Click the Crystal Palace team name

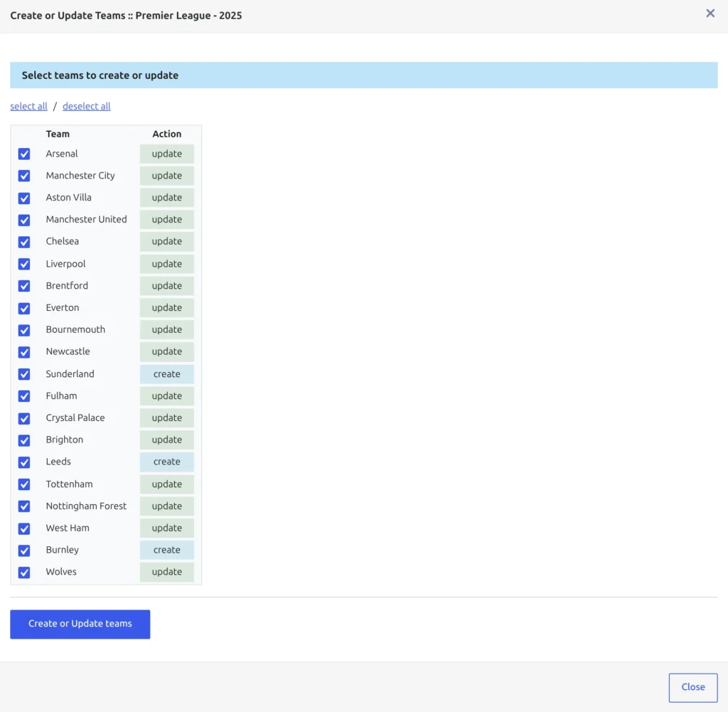click(x=75, y=418)
